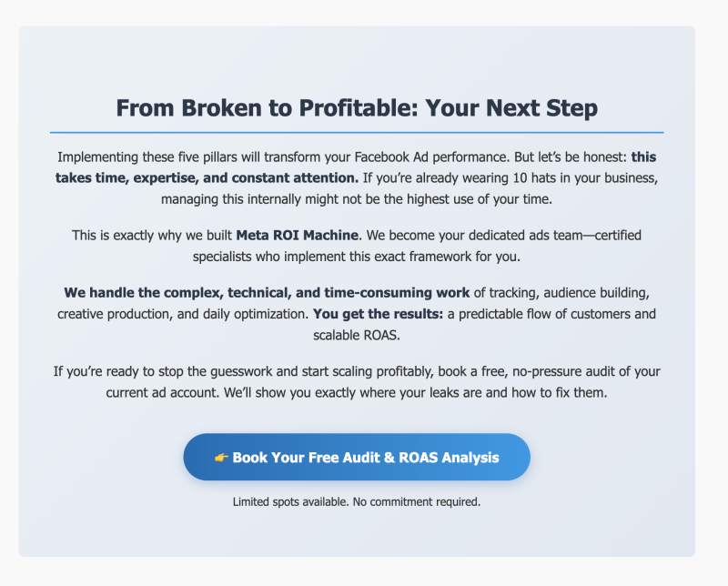Click "This is exactly why we built" text
Image resolution: width=728 pixels, height=586 pixels.
[152, 235]
